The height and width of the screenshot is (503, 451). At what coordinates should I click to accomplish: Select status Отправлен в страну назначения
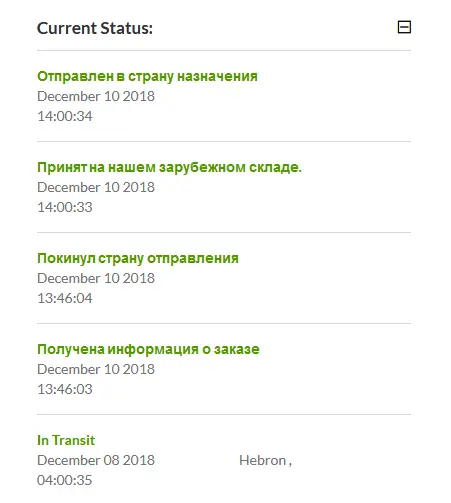(x=147, y=76)
